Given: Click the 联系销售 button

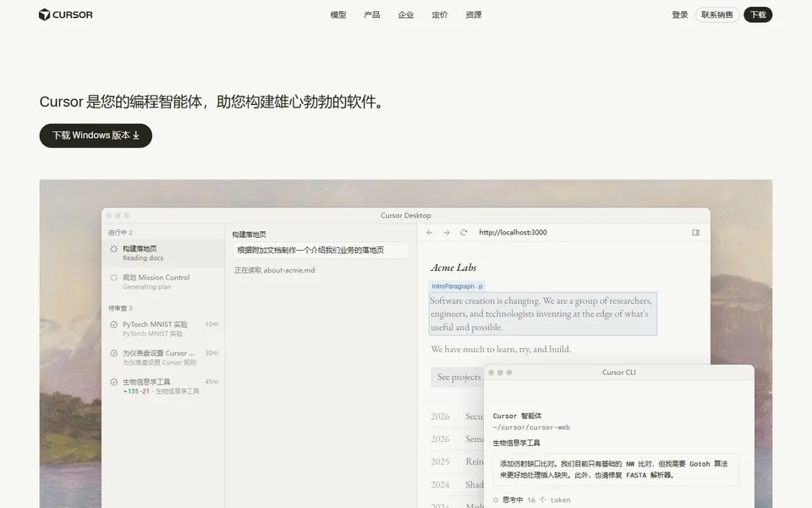Looking at the screenshot, I should [x=716, y=14].
